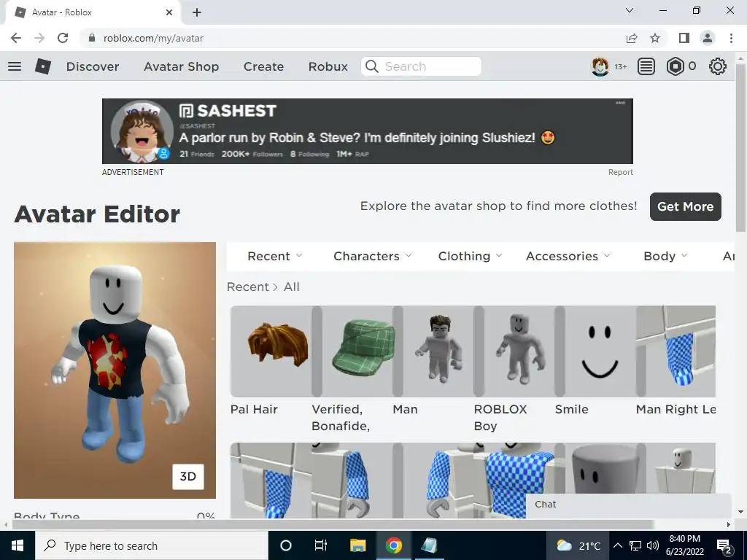Image resolution: width=747 pixels, height=560 pixels.
Task: Open Windows Start menu
Action: (x=18, y=545)
